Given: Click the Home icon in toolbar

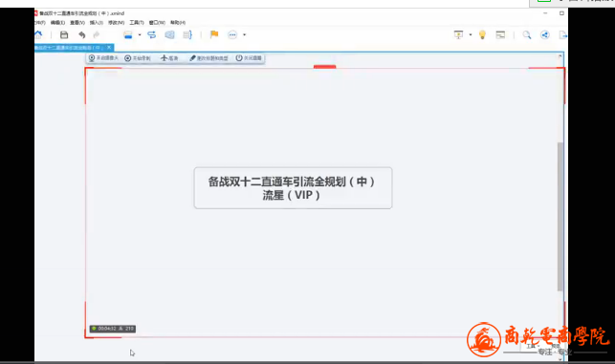Looking at the screenshot, I should coord(38,35).
